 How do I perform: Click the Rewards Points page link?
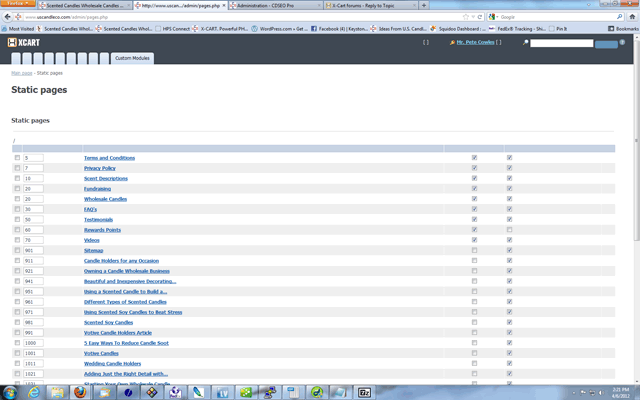pos(102,230)
